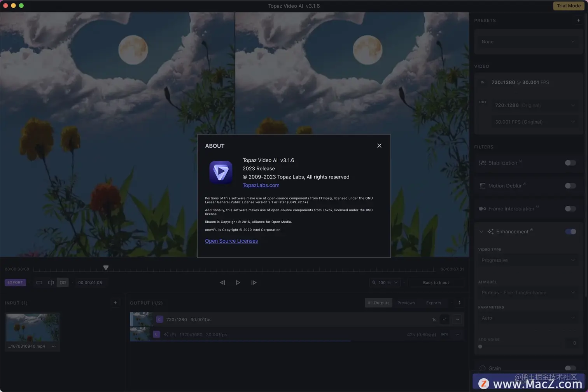The image size is (588, 392).
Task: Toggle the Frame Interpolation filter switch
Action: click(570, 208)
